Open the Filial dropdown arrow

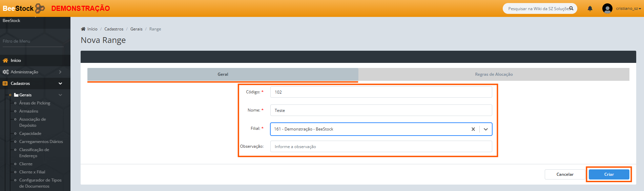[485, 129]
